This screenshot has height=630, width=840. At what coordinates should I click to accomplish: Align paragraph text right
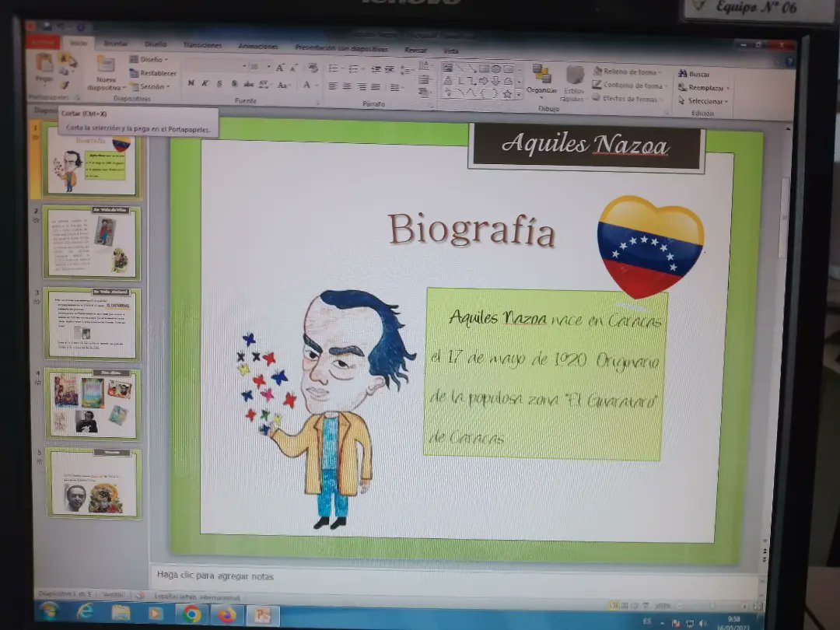pos(362,87)
